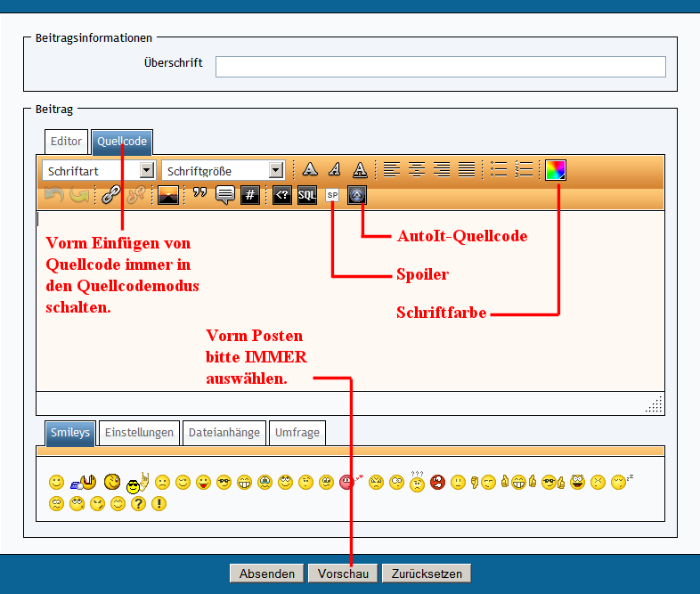This screenshot has height=594, width=700.
Task: Switch to the Quellcode tab
Action: click(x=122, y=142)
